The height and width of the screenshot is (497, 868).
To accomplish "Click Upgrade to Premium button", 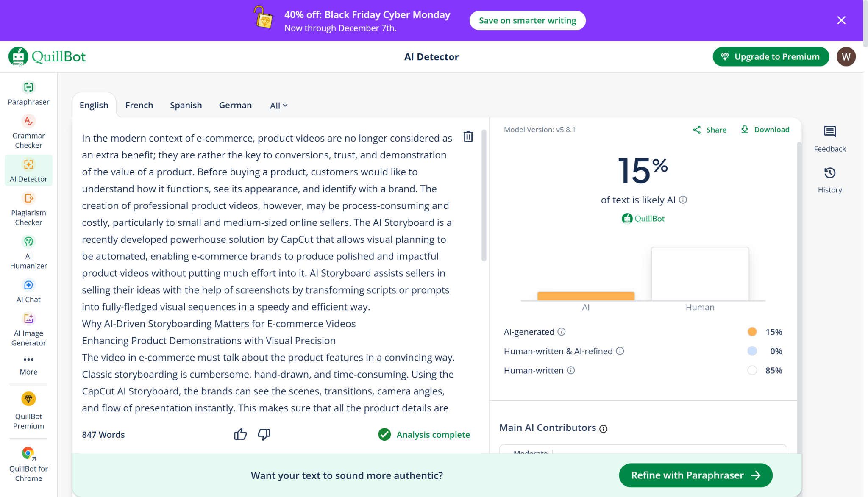I will tap(771, 57).
